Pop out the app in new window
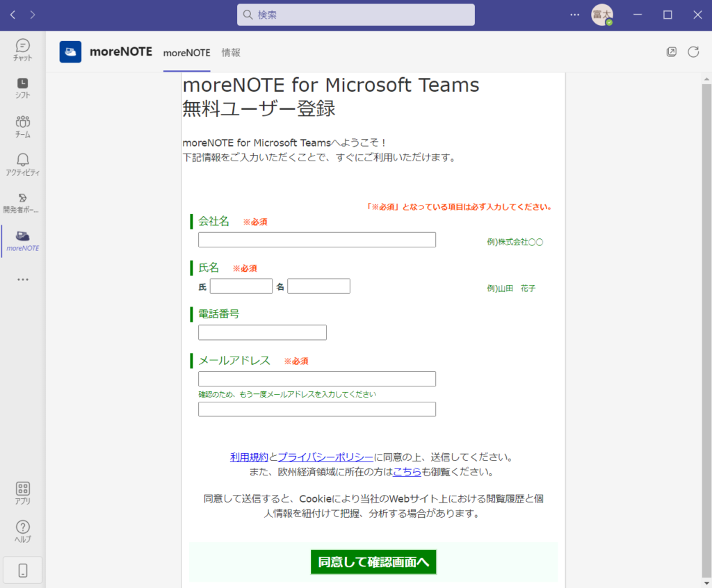The image size is (712, 588). click(672, 51)
